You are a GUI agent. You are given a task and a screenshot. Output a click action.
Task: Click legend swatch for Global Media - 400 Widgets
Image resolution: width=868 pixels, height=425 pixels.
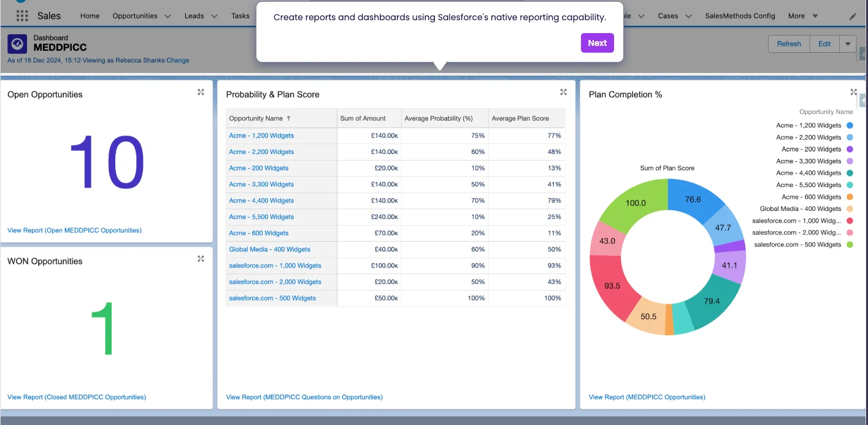(x=850, y=209)
